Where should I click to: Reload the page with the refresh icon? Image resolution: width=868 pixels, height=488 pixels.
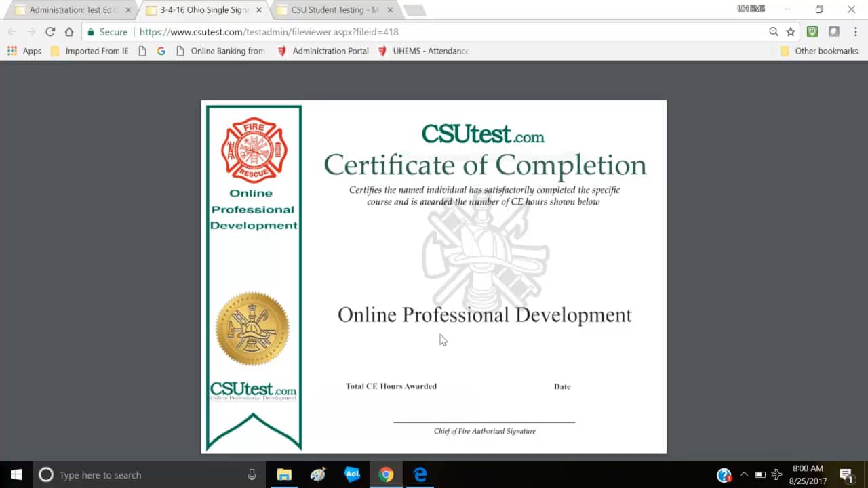pos(50,32)
